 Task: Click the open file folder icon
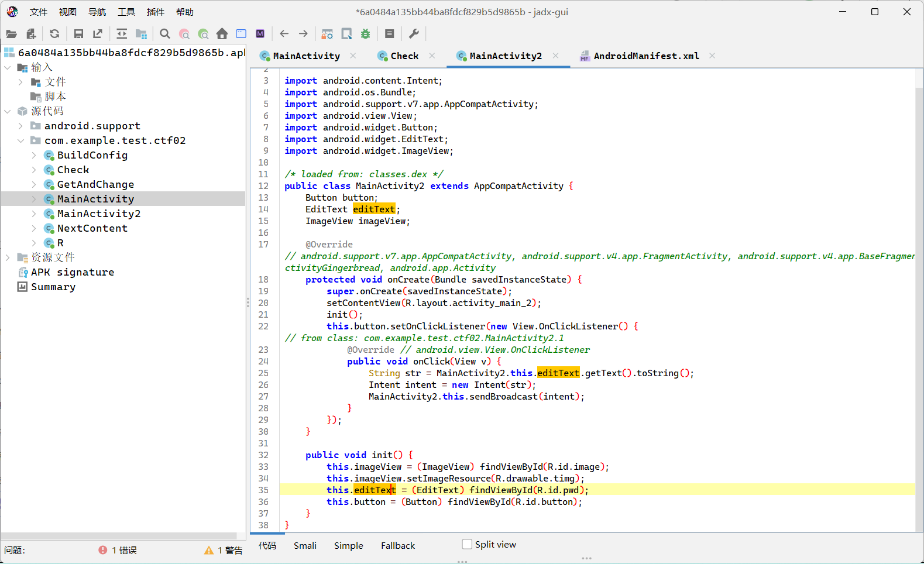pos(11,34)
